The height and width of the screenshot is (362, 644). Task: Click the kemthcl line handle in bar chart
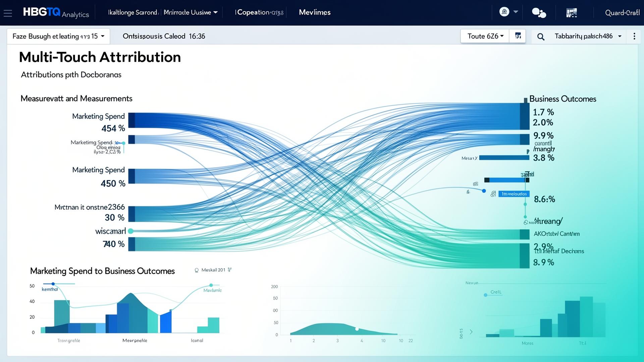click(x=53, y=284)
